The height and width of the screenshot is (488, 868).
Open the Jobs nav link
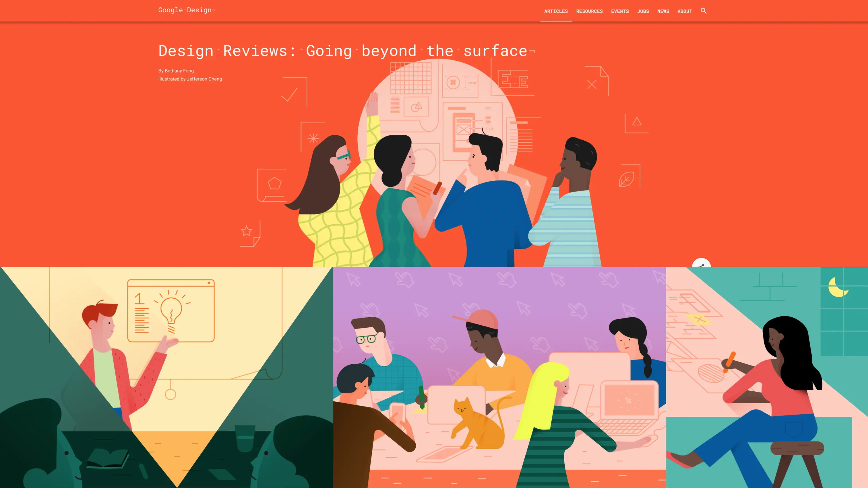click(x=643, y=11)
